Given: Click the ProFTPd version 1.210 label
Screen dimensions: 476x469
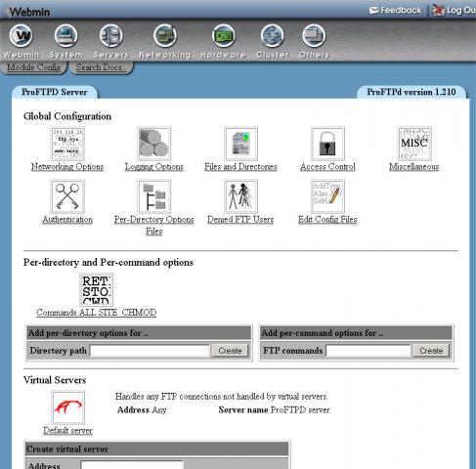Looking at the screenshot, I should pos(411,92).
